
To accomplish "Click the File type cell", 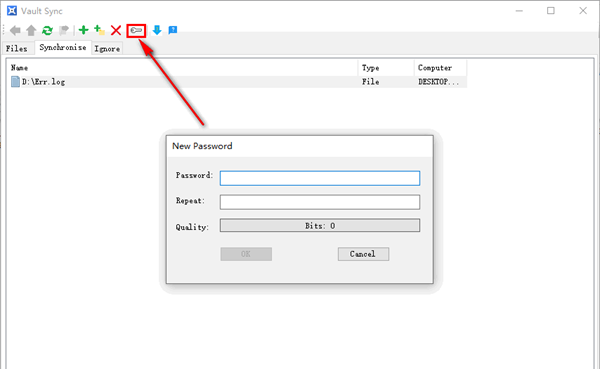I will 370,82.
